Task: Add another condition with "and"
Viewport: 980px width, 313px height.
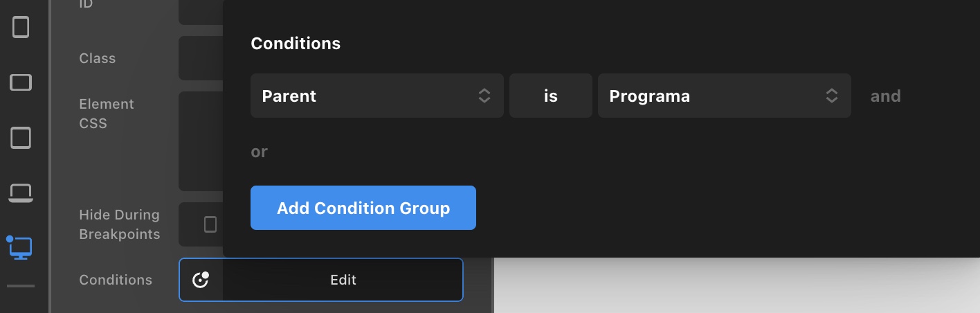Action: 886,96
